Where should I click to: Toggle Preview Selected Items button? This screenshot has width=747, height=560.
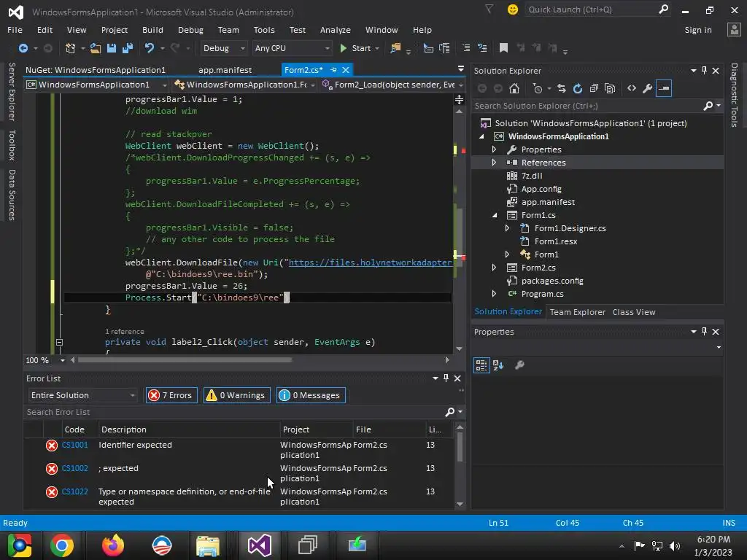pyautogui.click(x=664, y=88)
